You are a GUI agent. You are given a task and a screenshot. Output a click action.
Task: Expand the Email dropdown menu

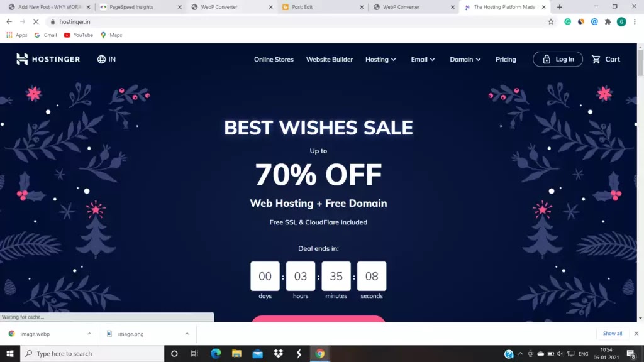coord(423,60)
